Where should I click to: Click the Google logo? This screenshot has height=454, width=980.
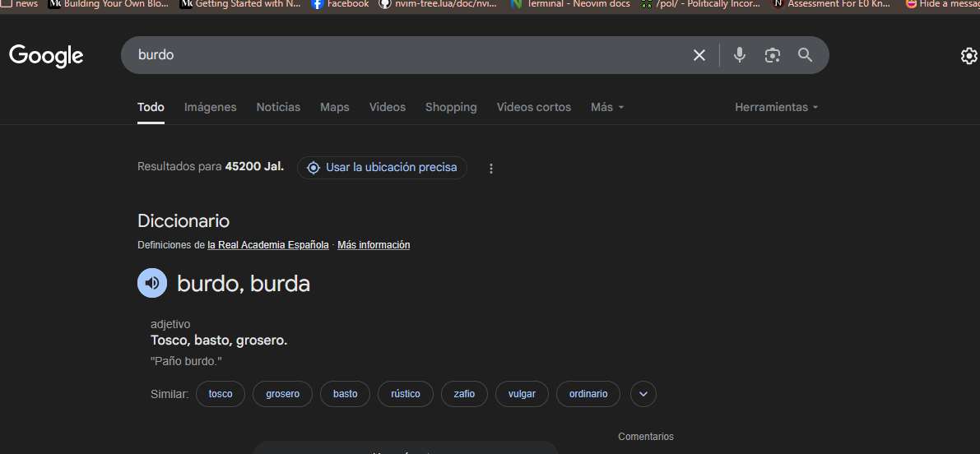pos(46,56)
